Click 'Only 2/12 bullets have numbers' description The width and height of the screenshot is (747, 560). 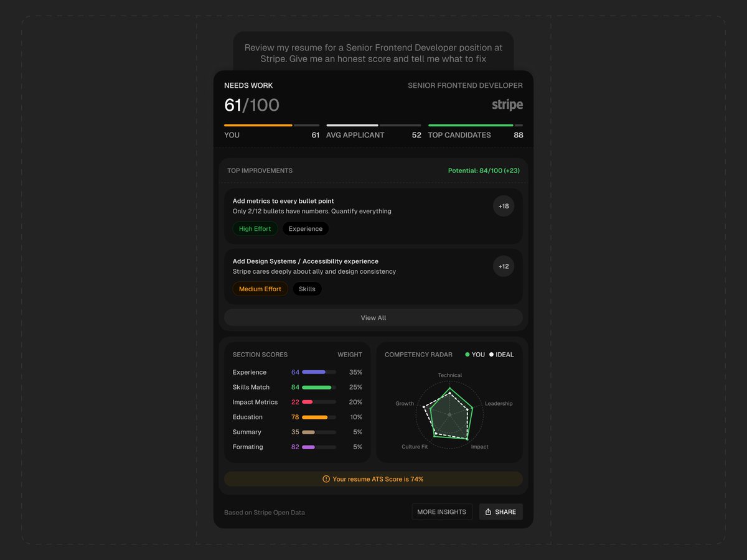[312, 212]
